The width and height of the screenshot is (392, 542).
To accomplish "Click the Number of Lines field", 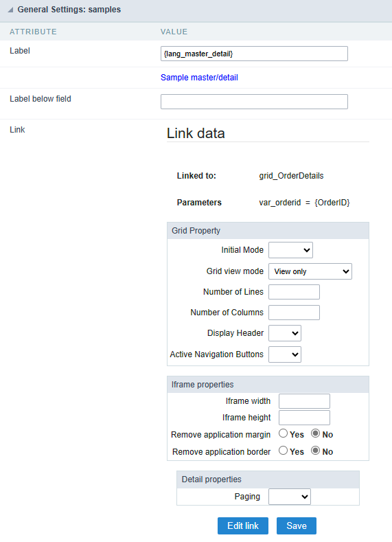I will pyautogui.click(x=294, y=292).
